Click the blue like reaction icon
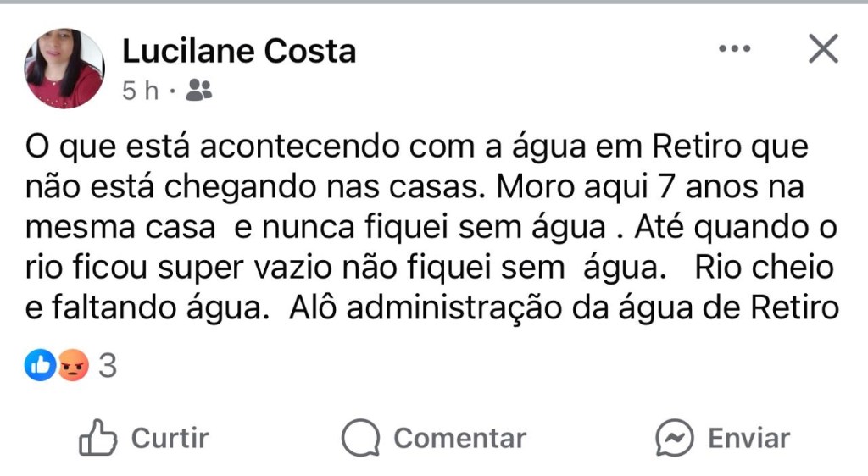The height and width of the screenshot is (476, 868). (40, 366)
